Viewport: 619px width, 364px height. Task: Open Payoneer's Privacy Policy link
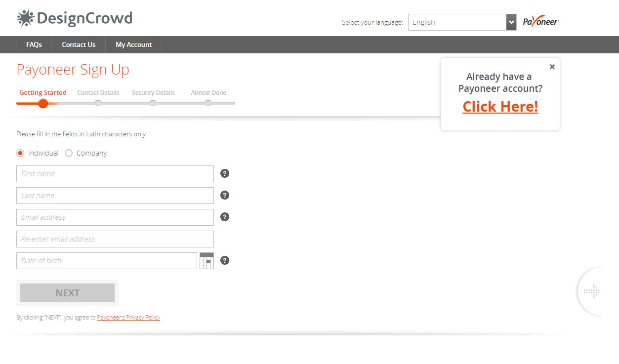click(x=128, y=318)
